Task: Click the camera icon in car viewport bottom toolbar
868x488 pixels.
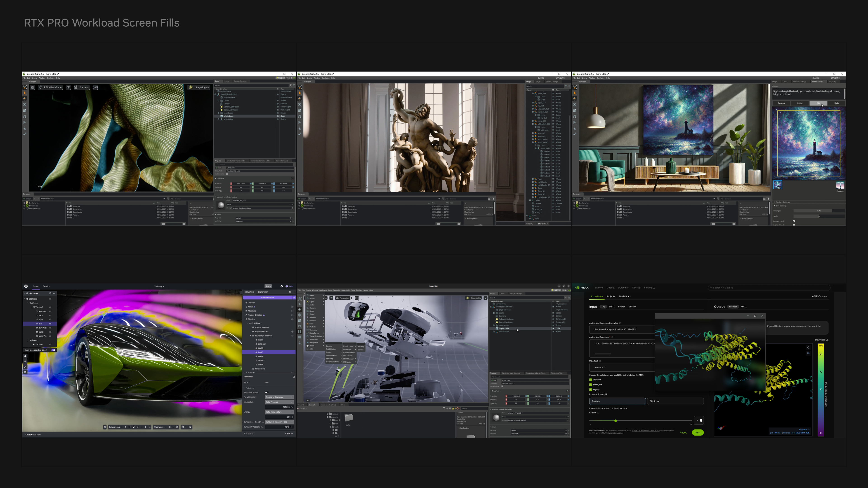Action: pos(125,427)
